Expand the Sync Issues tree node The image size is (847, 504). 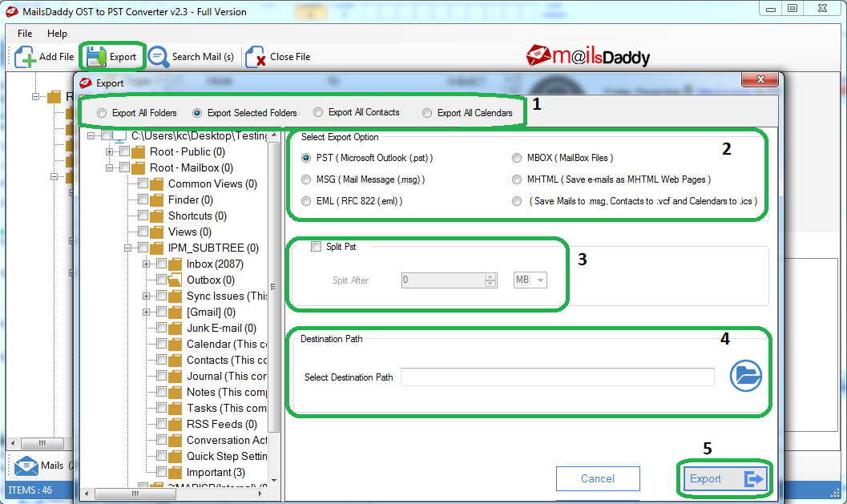pos(146,296)
